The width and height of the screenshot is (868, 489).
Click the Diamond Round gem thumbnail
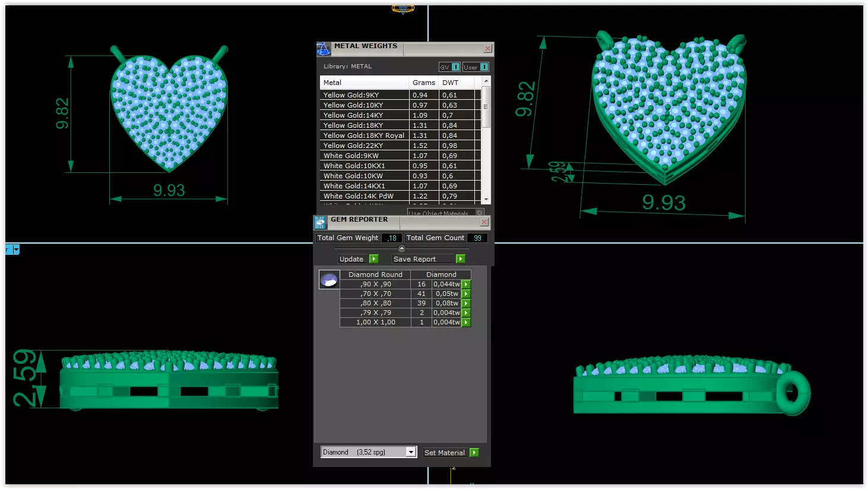(x=329, y=279)
